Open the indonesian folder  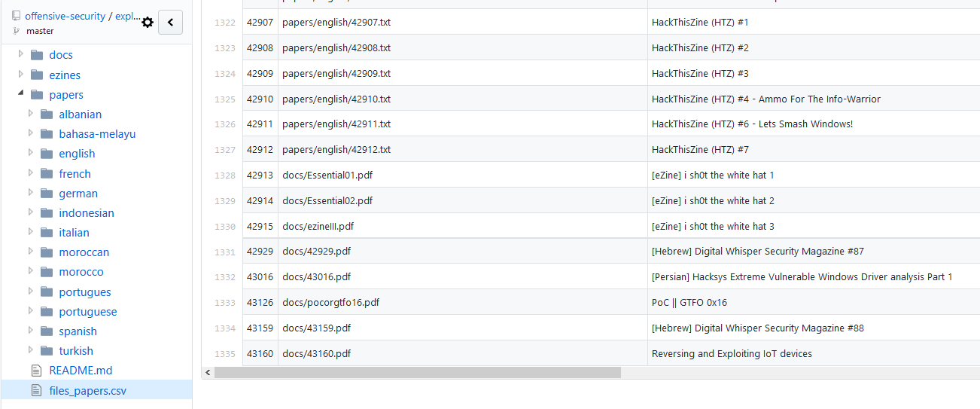pos(87,212)
